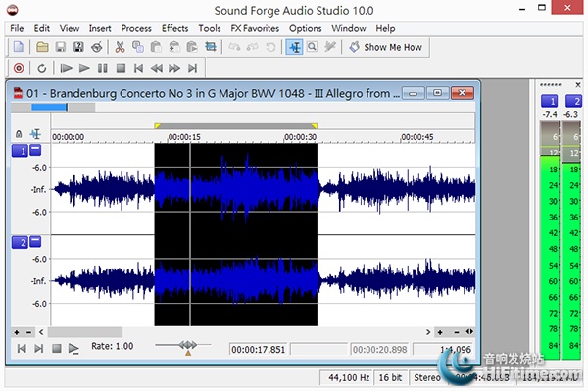Click the Play transport button

[84, 68]
